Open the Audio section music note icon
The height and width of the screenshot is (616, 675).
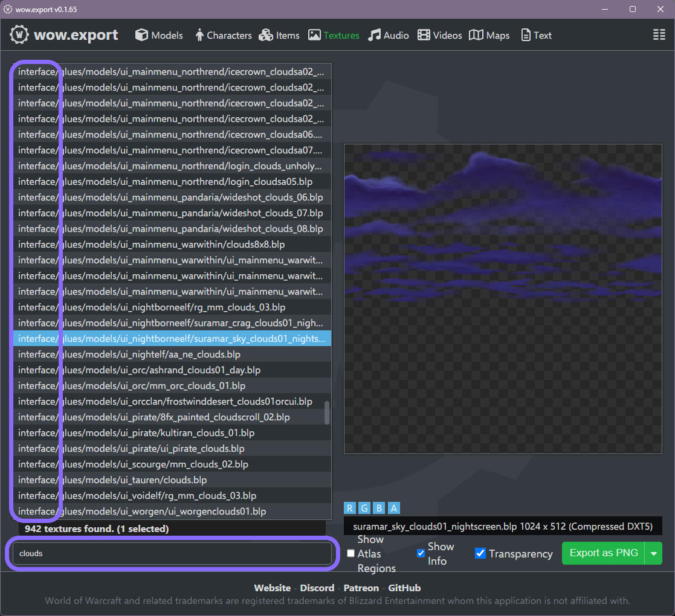coord(375,35)
